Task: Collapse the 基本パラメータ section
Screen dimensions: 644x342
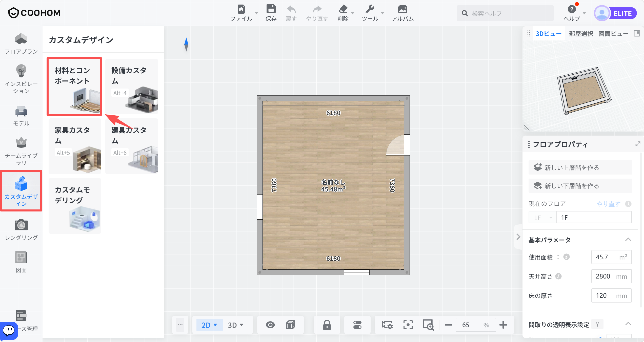Action: (x=628, y=240)
